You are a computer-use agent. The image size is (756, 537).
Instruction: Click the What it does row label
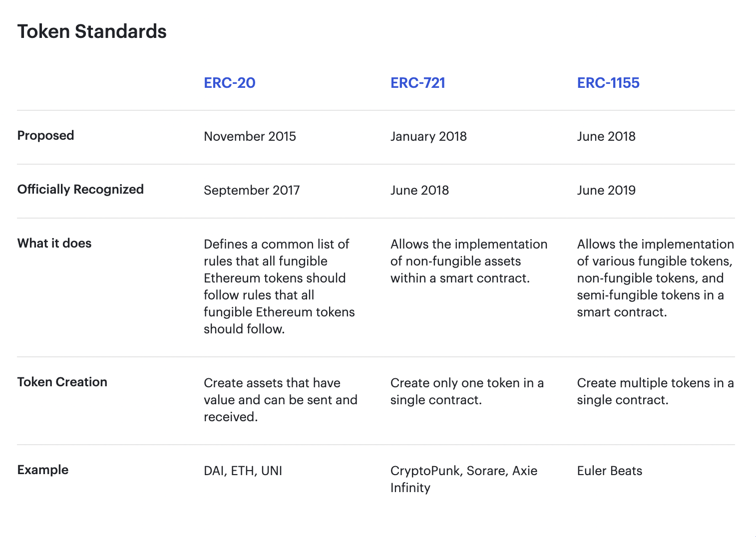(54, 243)
